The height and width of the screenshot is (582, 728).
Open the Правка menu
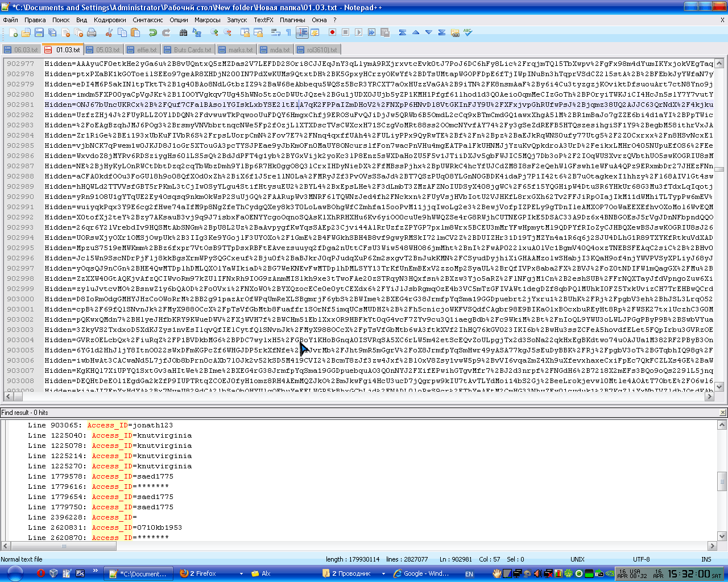[35, 20]
